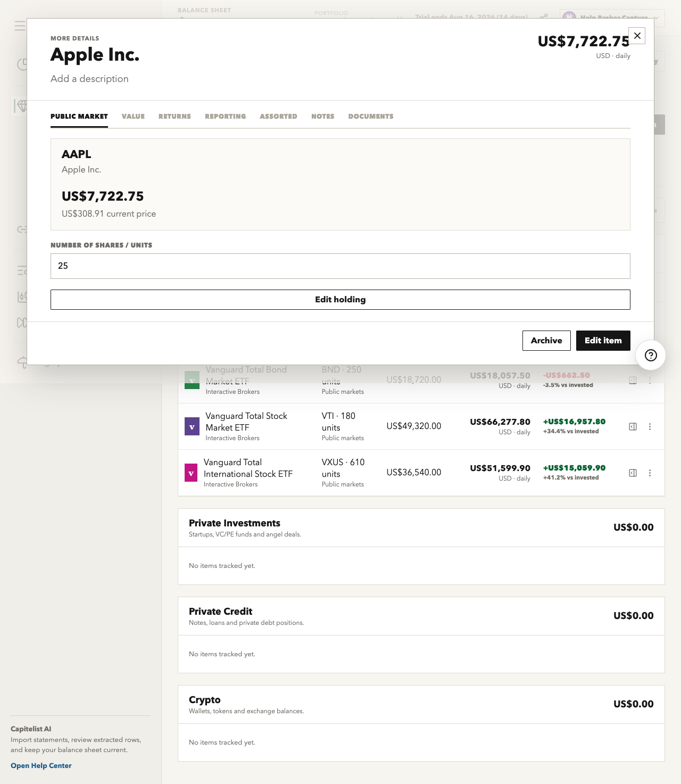Click the Crypto section header
681x784 pixels.
(x=421, y=704)
